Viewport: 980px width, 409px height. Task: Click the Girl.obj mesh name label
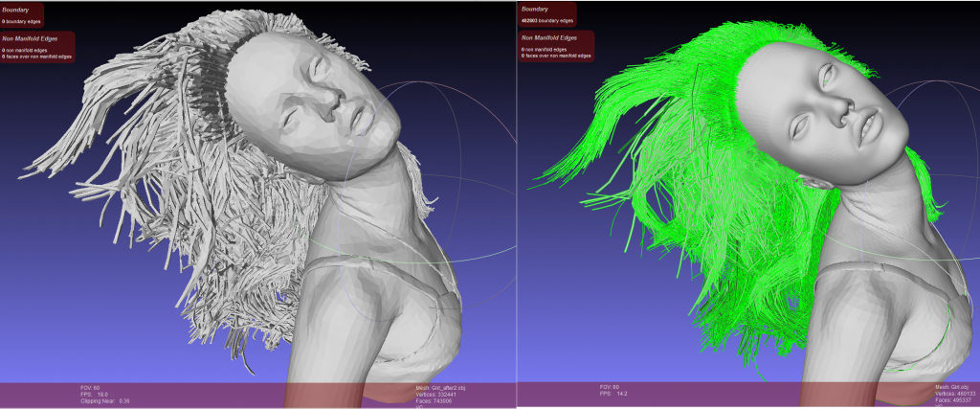click(x=951, y=387)
